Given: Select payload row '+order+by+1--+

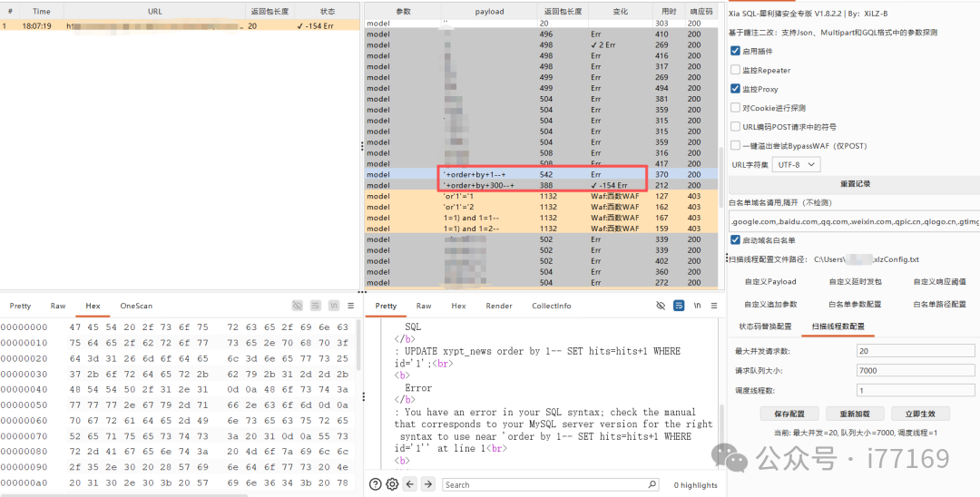Looking at the screenshot, I should pyautogui.click(x=541, y=174).
